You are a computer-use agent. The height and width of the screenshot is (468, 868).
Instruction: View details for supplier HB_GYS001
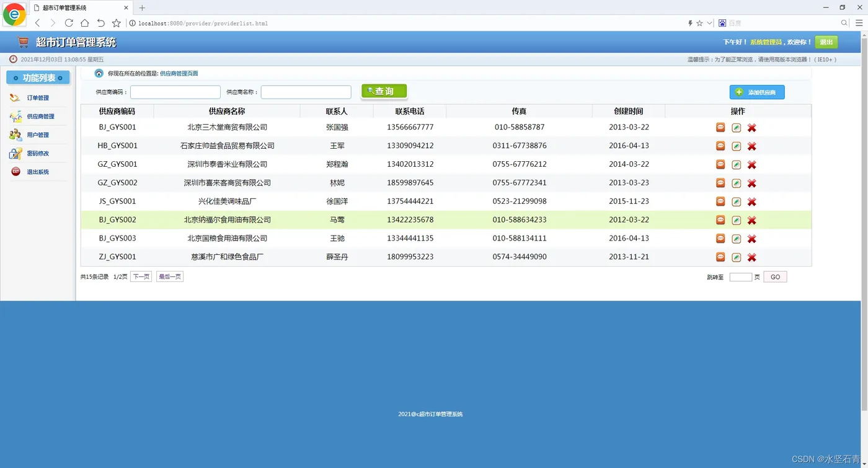(720, 146)
